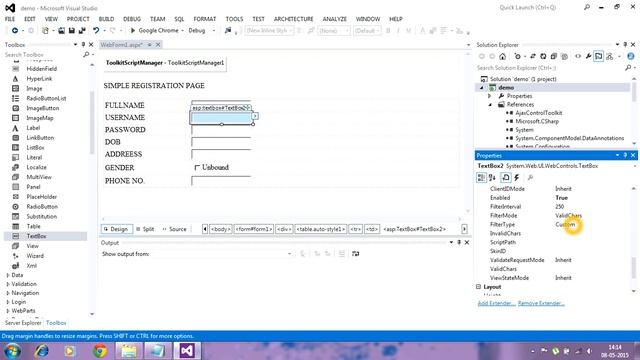
Task: Click the Categorized icon in Properties panel
Action: (x=481, y=178)
